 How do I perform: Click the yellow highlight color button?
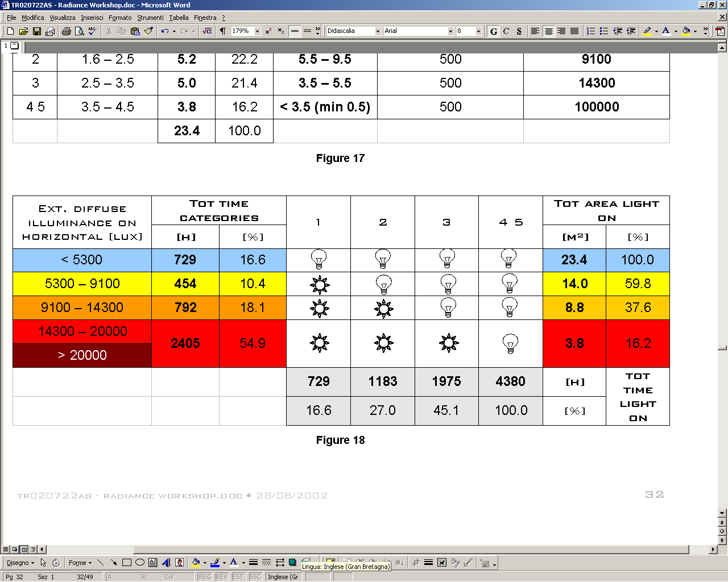tap(647, 31)
